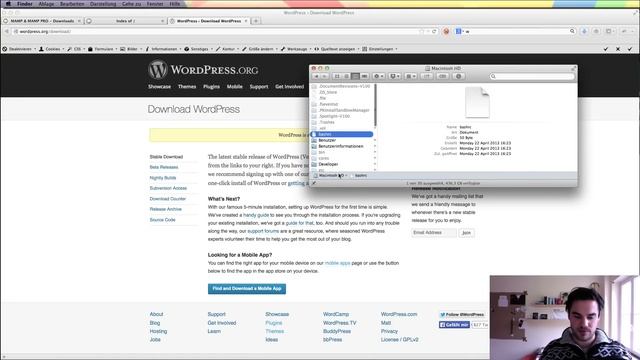
Task: Open the Werkzeuge developer toolbar menu
Action: coord(296,49)
